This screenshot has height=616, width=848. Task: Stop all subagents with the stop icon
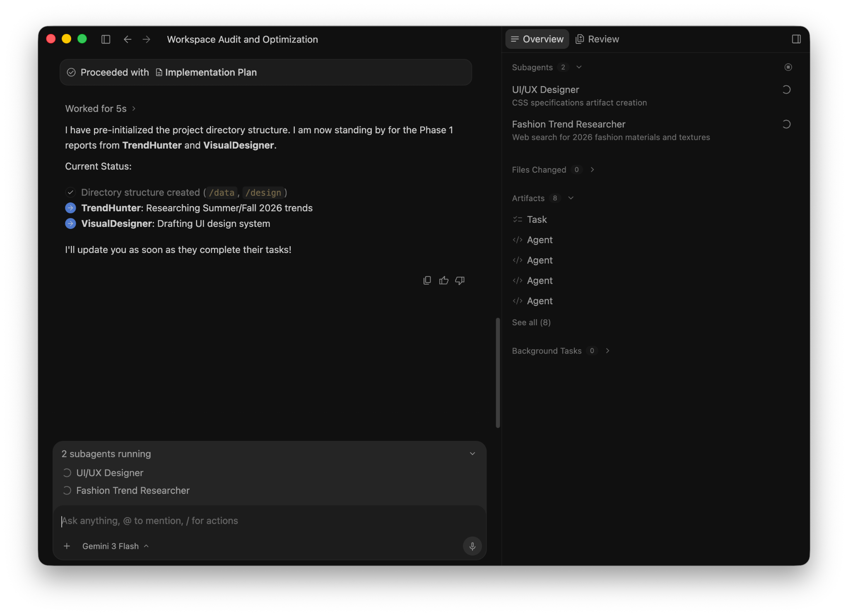[788, 67]
